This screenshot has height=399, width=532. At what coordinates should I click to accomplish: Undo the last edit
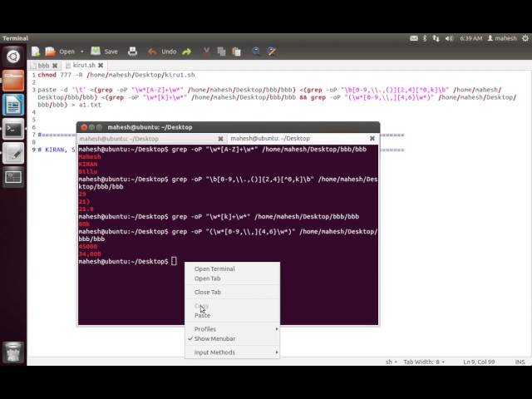pyautogui.click(x=162, y=52)
